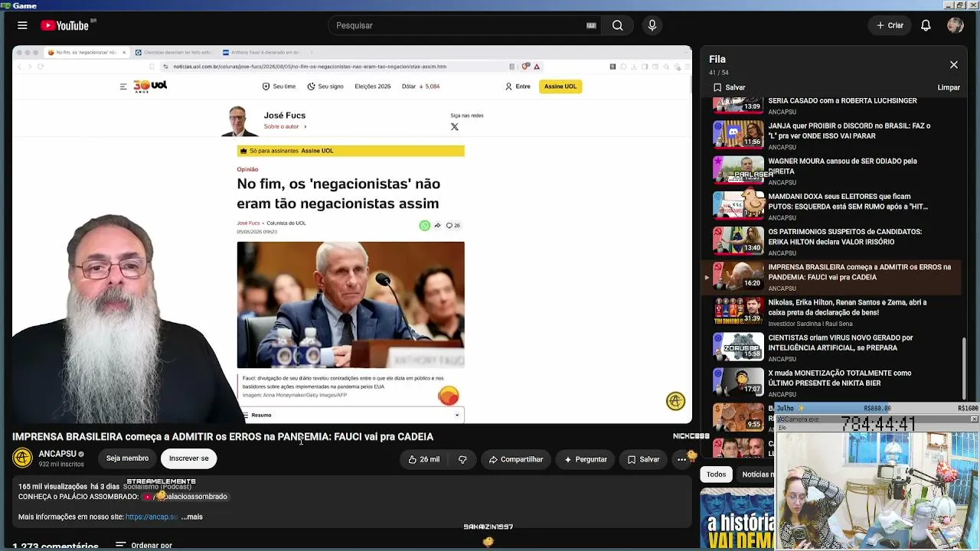Open the ANCAPSU channel name link
The height and width of the screenshot is (551, 980).
tap(57, 454)
